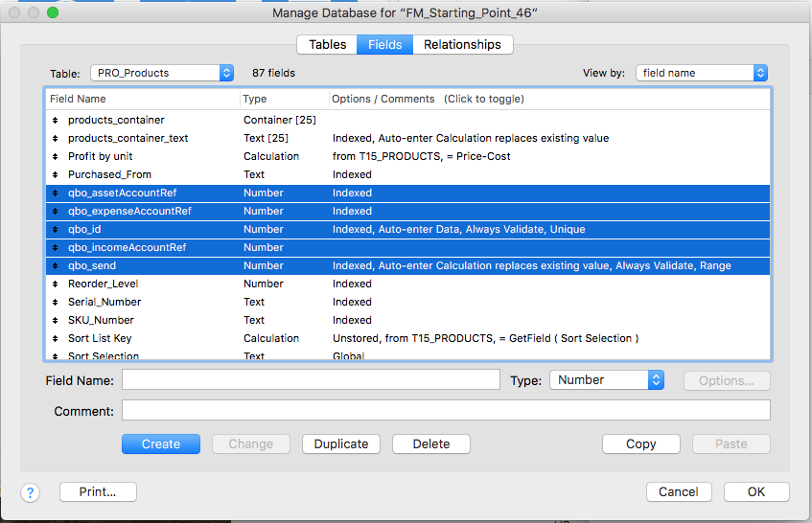
Task: Click the Duplicate button
Action: click(x=341, y=443)
